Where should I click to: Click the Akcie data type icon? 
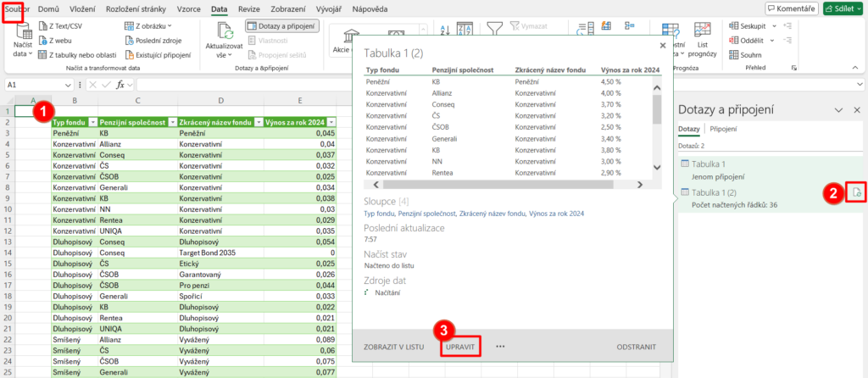click(351, 36)
